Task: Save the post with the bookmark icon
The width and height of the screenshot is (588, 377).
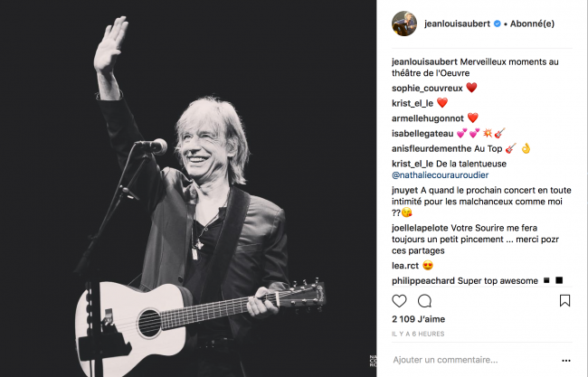Action: coord(564,301)
